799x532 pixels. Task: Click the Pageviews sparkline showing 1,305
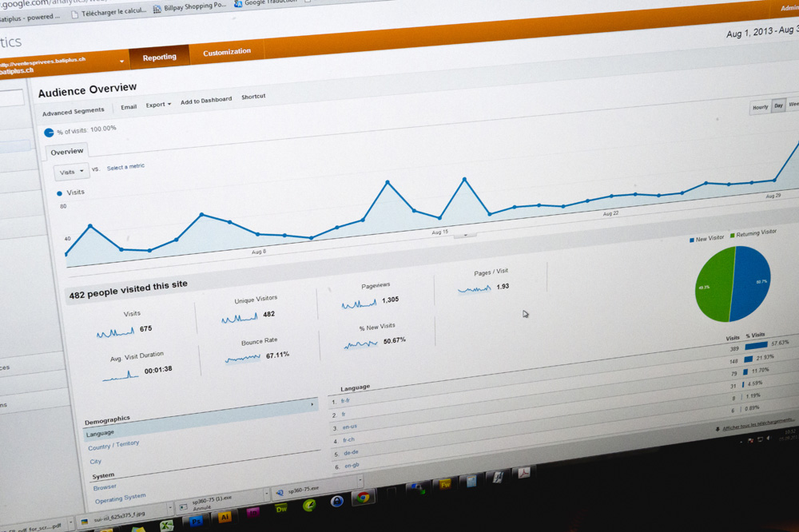[359, 304]
